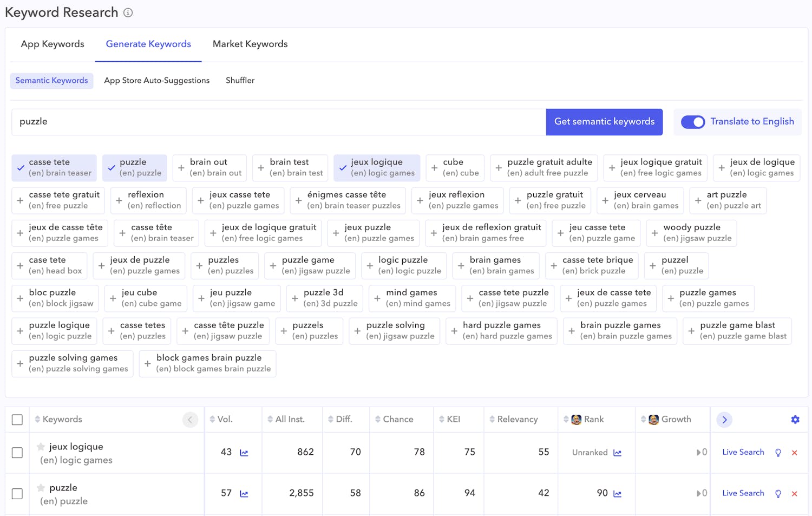812x516 pixels.
Task: Click the app avatar icon in the Rank column header
Action: (x=575, y=419)
